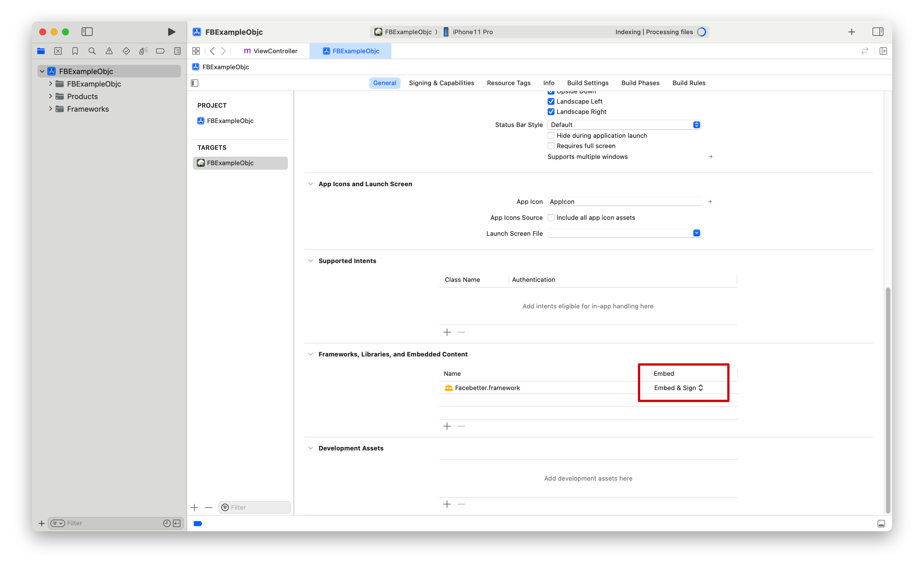Toggle the left sidebar visibility icon
Image resolution: width=924 pixels, height=574 pixels.
[x=87, y=32]
